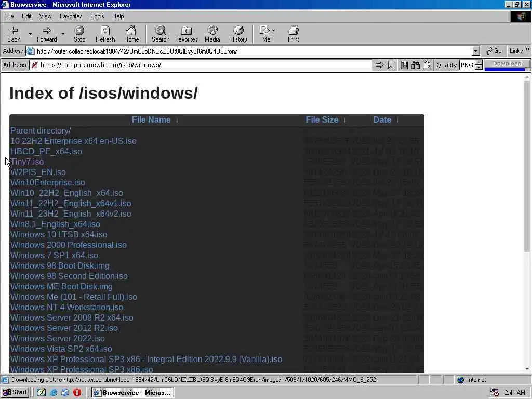Open Windows Server 2022.iso link

[57, 339]
